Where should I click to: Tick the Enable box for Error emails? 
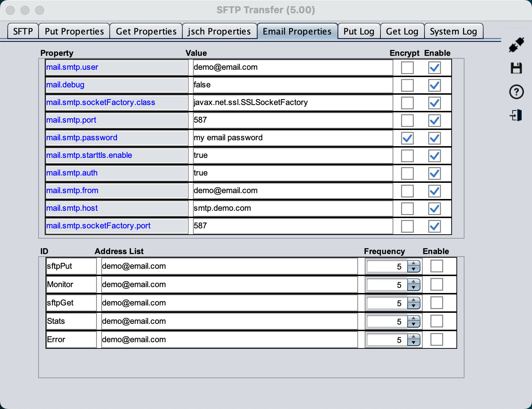[x=436, y=340]
